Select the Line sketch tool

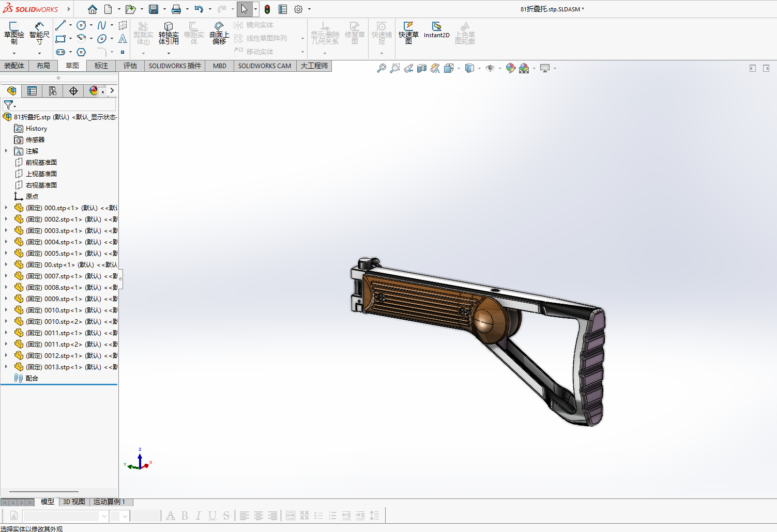click(60, 25)
